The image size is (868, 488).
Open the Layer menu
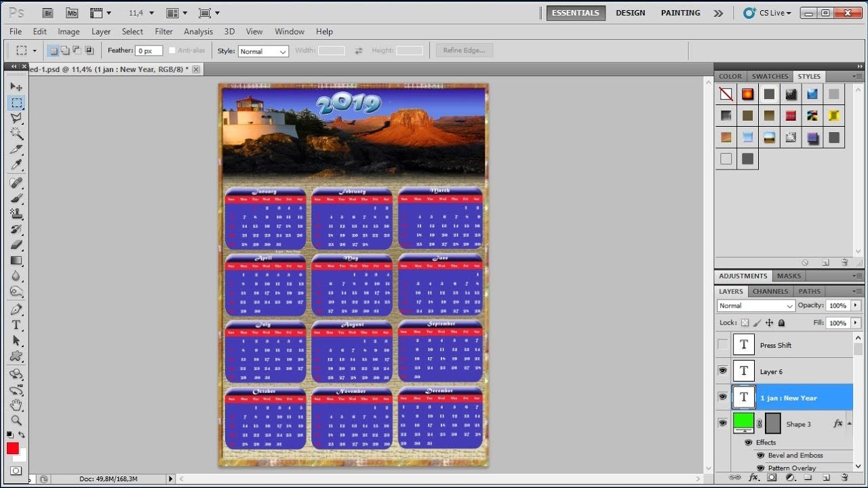tap(101, 31)
